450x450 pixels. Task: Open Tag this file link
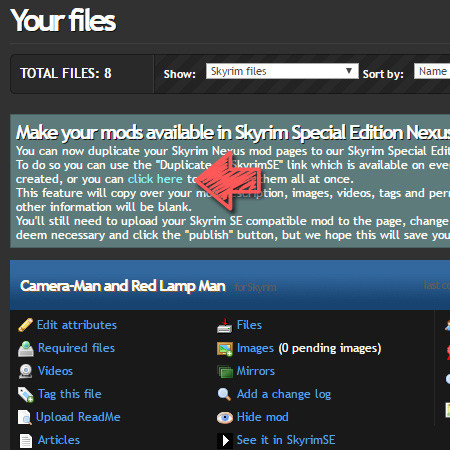pyautogui.click(x=70, y=394)
